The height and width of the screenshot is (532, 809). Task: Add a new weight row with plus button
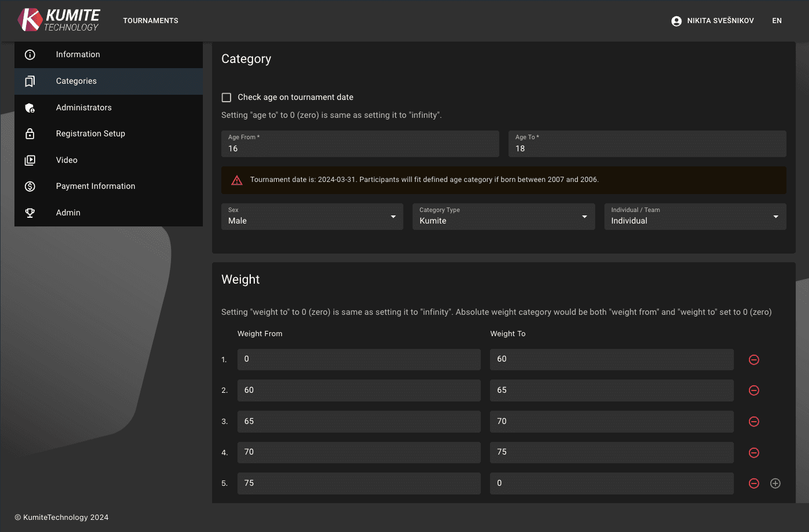click(775, 483)
